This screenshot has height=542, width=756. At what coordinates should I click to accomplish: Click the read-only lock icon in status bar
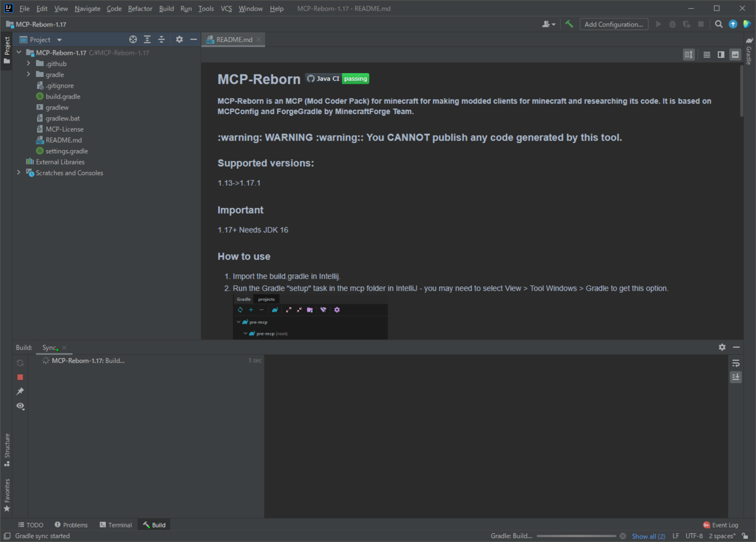(744, 536)
